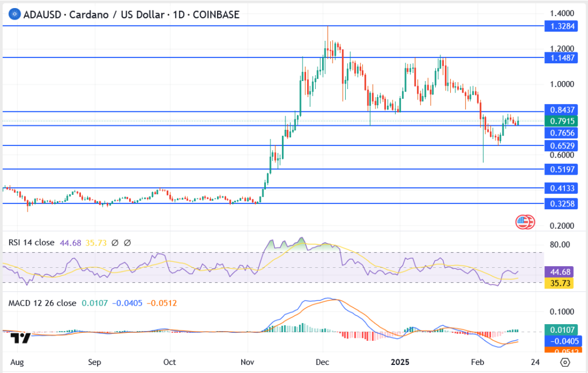This screenshot has height=373, width=588.
Task: Click the US flag economic event icon
Action: coord(524,221)
